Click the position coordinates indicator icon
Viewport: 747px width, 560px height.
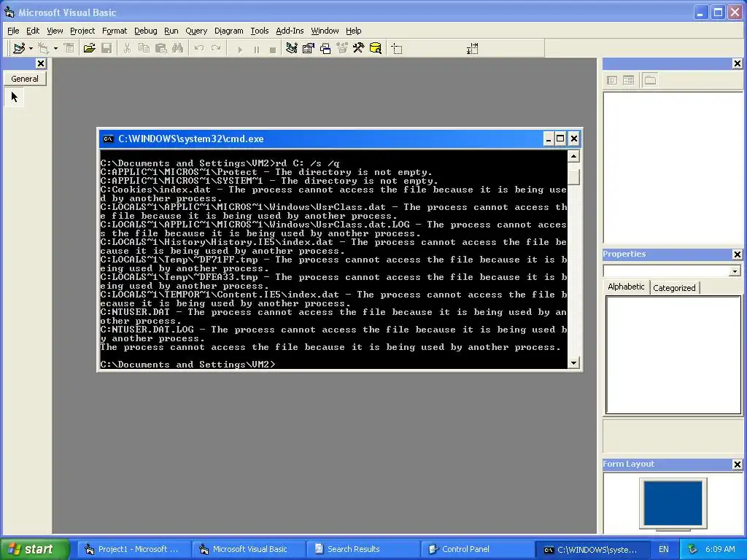[x=397, y=49]
